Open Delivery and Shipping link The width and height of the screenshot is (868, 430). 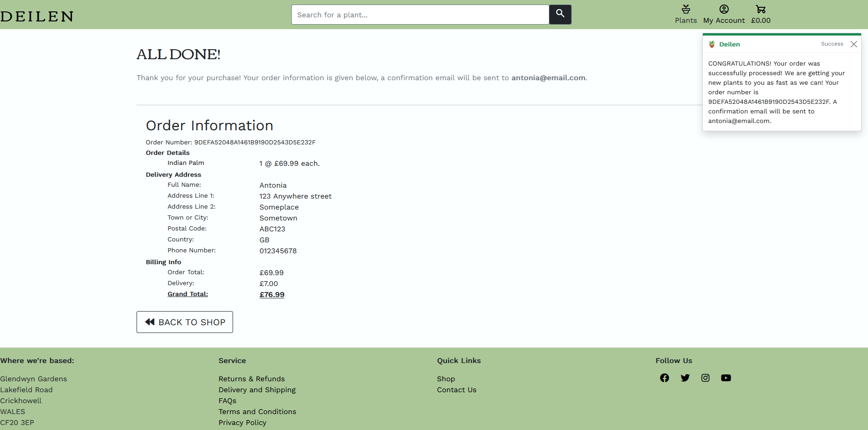tap(257, 390)
